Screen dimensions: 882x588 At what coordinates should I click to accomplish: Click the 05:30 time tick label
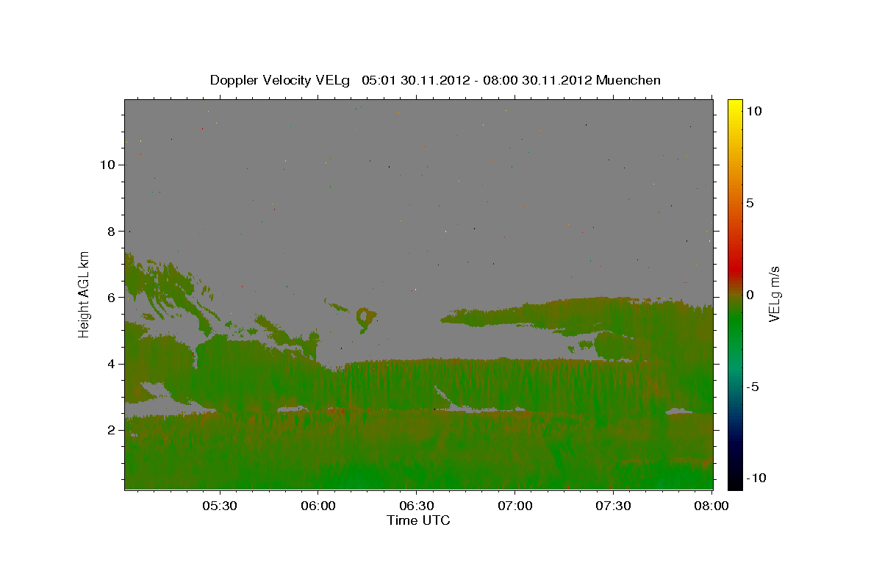point(220,506)
